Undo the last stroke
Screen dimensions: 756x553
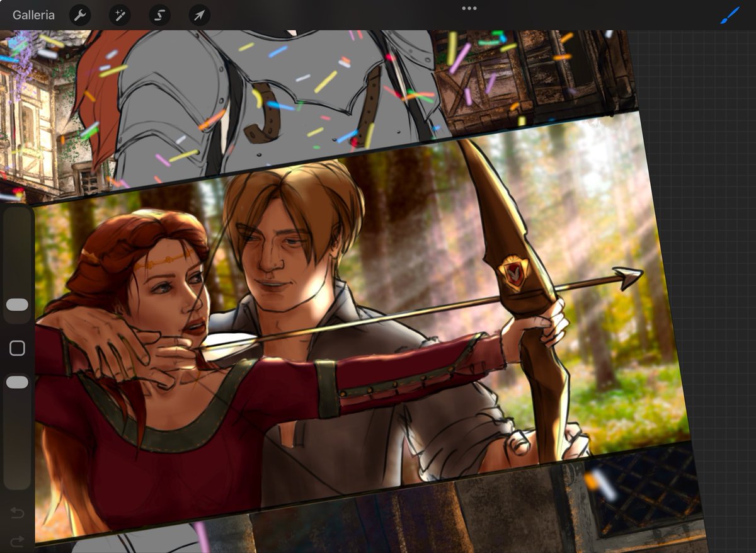tap(17, 513)
